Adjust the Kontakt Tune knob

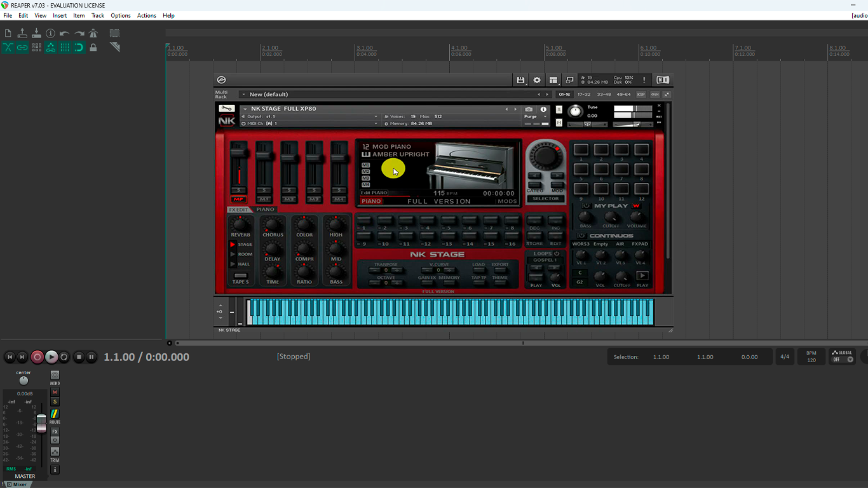[575, 111]
